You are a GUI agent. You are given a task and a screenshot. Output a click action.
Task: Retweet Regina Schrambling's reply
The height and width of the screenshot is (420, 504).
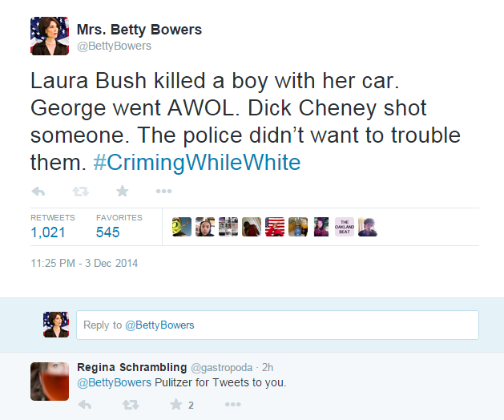(x=130, y=405)
